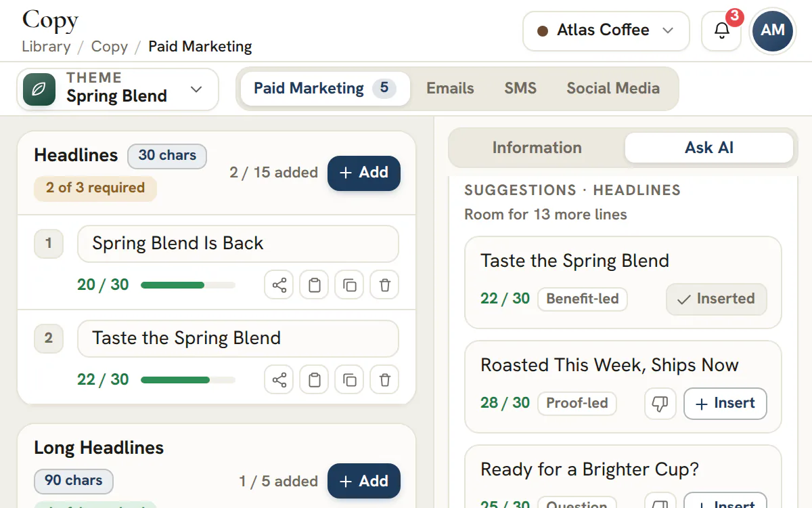This screenshot has width=812, height=508.
Task: Open notifications bell
Action: point(722,30)
